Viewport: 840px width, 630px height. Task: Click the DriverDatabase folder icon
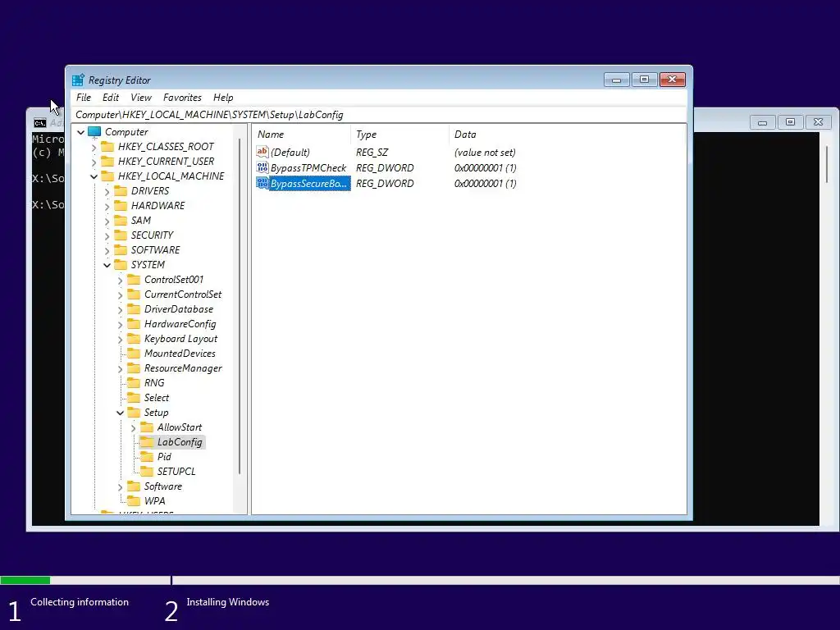click(134, 309)
